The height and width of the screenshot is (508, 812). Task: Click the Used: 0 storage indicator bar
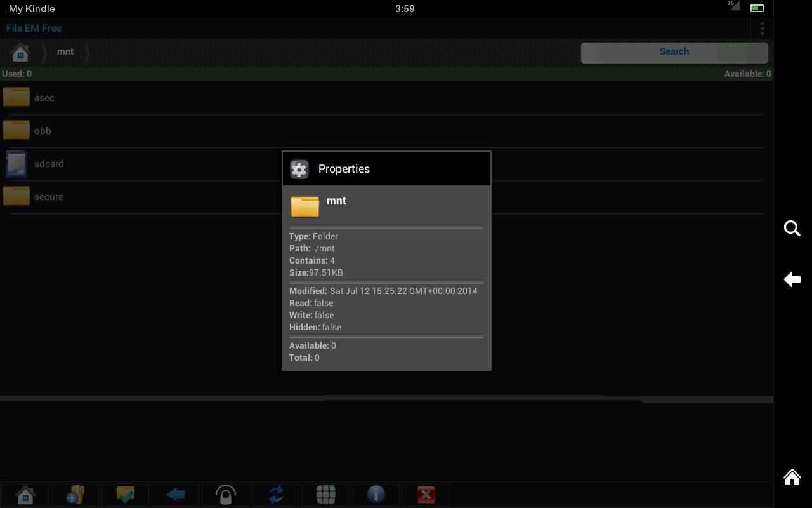[16, 74]
